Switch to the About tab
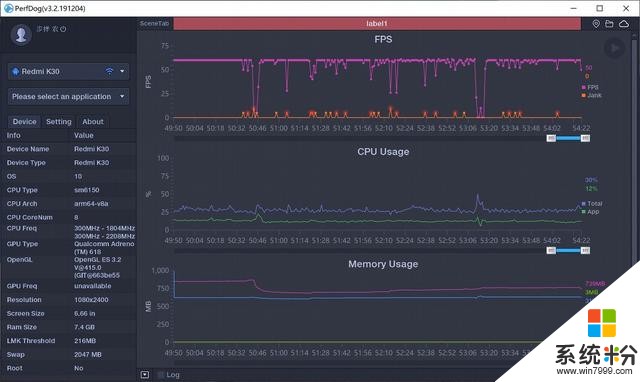 point(93,121)
